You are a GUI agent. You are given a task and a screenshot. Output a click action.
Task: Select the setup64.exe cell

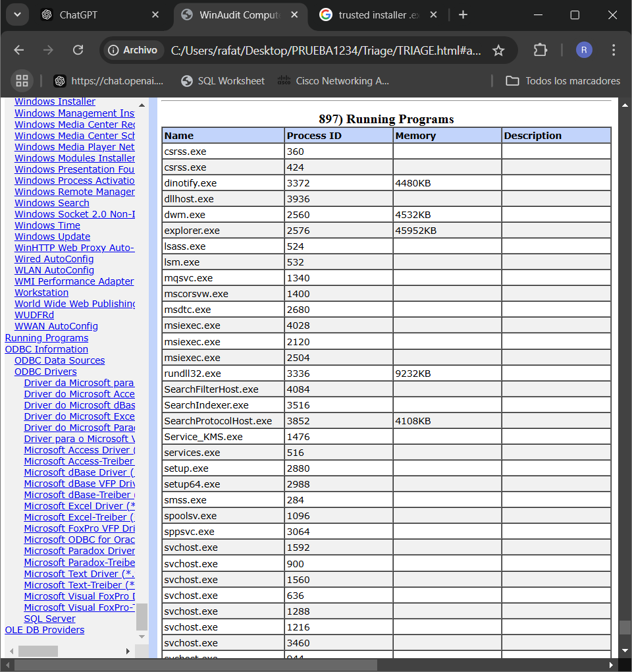(223, 484)
